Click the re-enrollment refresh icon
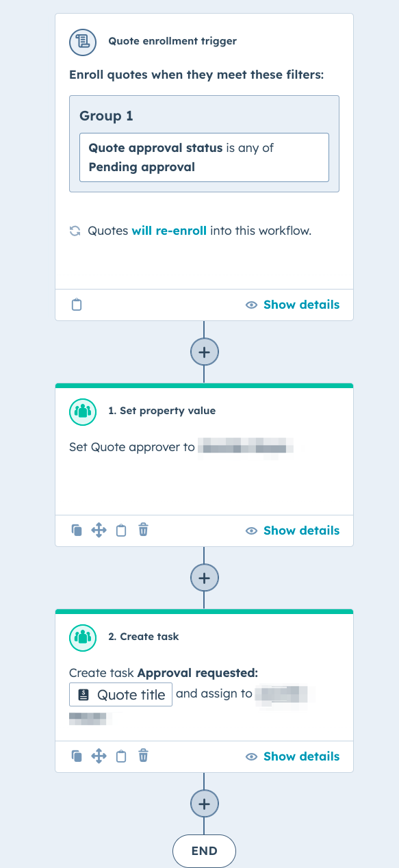 pos(75,231)
